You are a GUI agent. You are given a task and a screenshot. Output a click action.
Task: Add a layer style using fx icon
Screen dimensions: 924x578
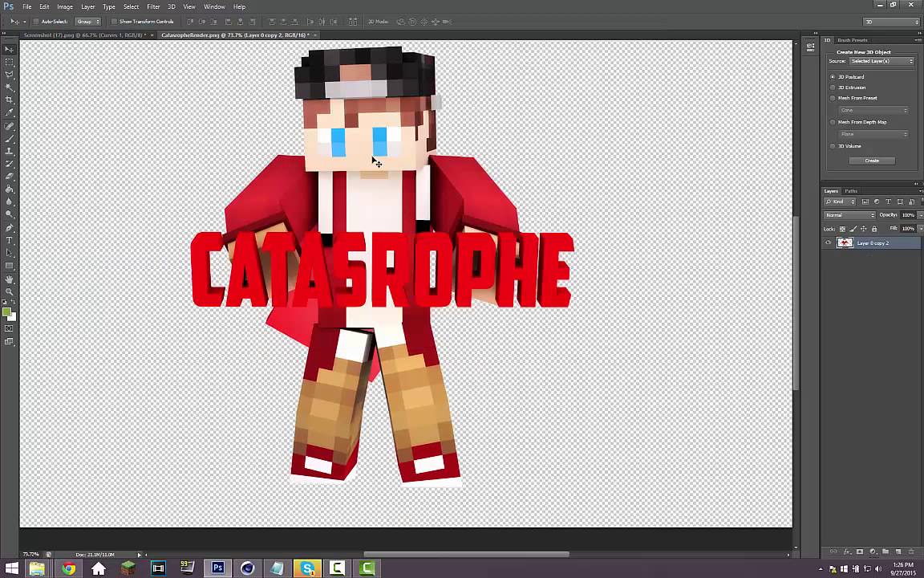tap(847, 552)
